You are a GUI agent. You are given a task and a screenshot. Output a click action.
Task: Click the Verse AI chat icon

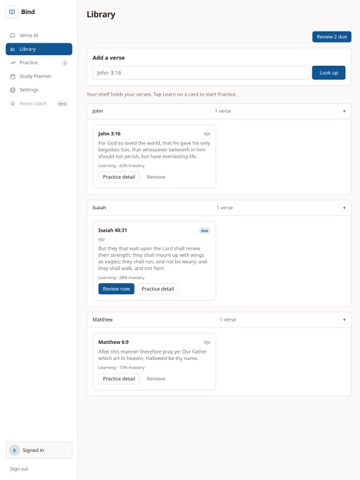[x=13, y=35]
